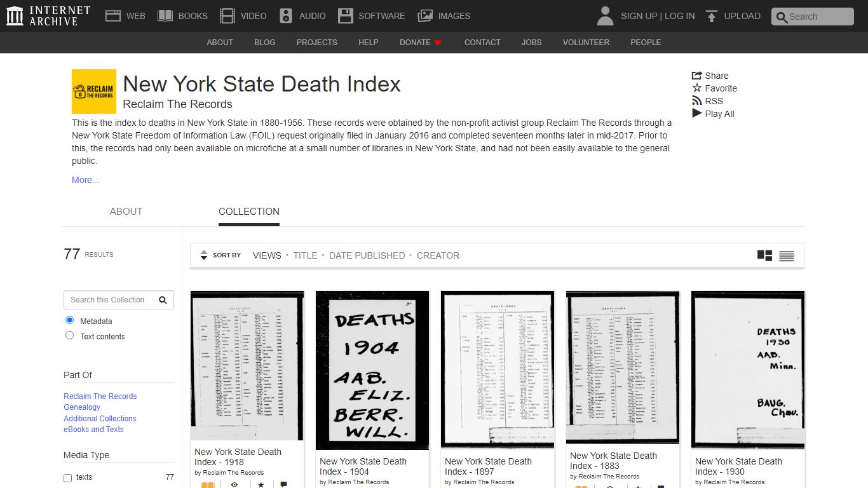Sort by CREATOR
This screenshot has height=488, width=868.
[x=438, y=255]
